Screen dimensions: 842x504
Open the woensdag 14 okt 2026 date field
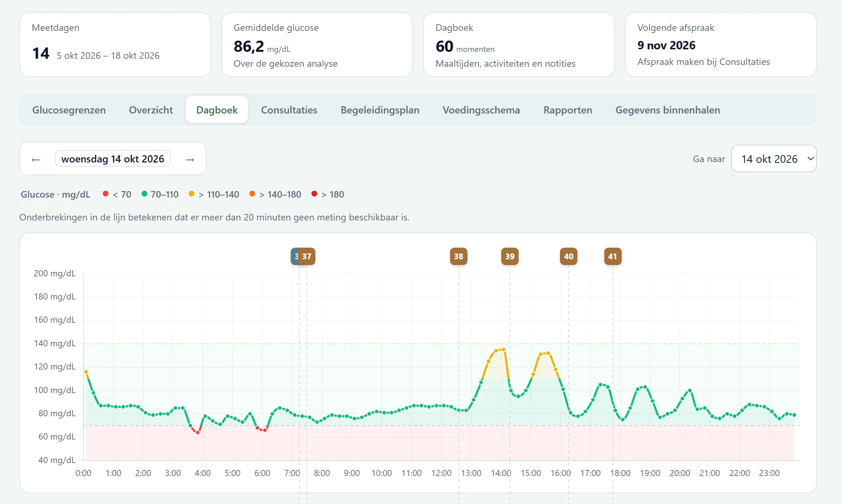coord(113,159)
